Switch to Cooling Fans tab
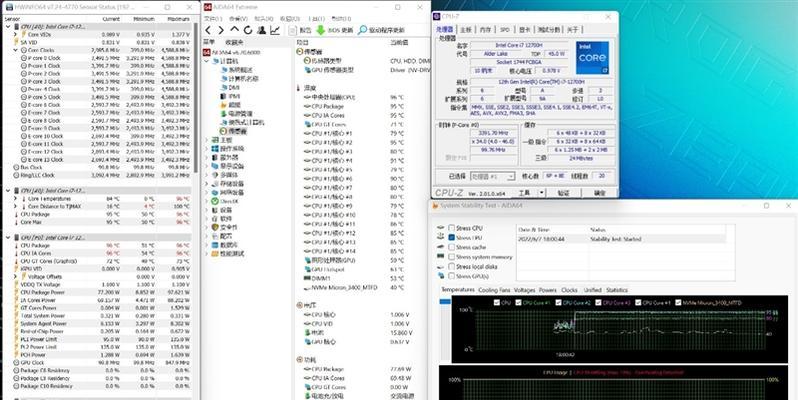This screenshot has width=798, height=400. [494, 290]
